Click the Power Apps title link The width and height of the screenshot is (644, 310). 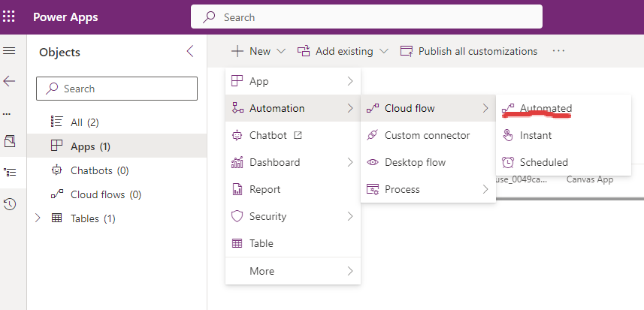[65, 17]
